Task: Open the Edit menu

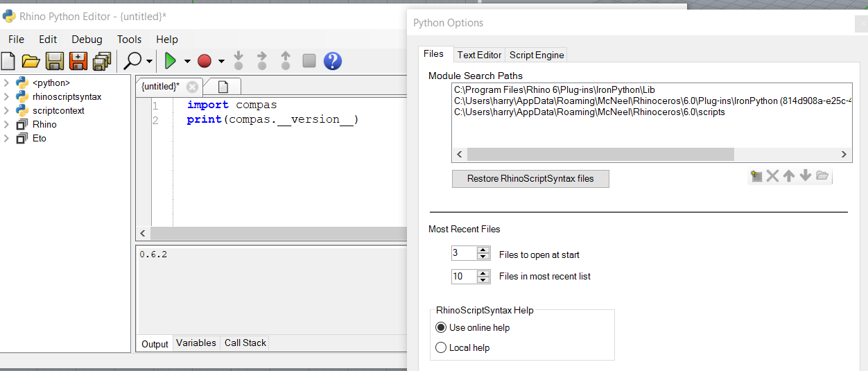Action: pos(48,39)
